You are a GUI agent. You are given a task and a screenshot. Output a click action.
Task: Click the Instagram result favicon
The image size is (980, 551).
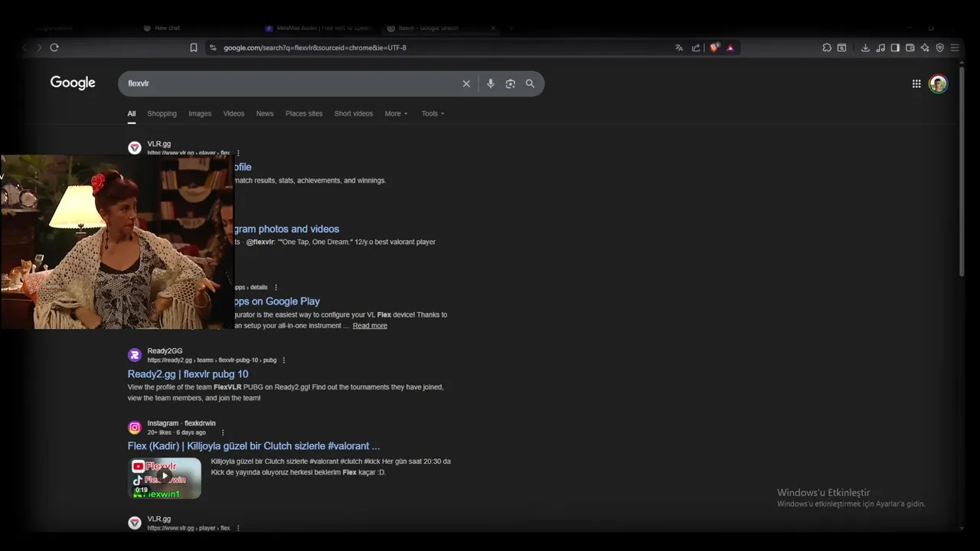(x=135, y=428)
